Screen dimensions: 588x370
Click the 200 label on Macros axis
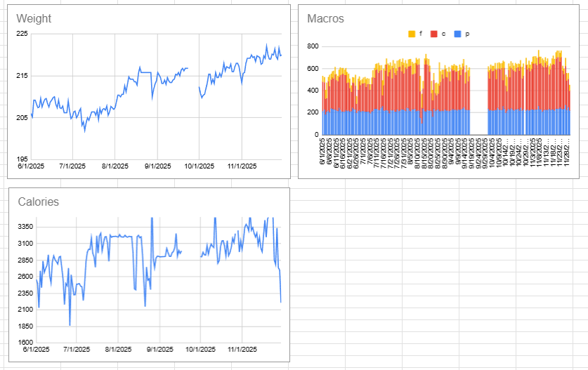pyautogui.click(x=313, y=112)
